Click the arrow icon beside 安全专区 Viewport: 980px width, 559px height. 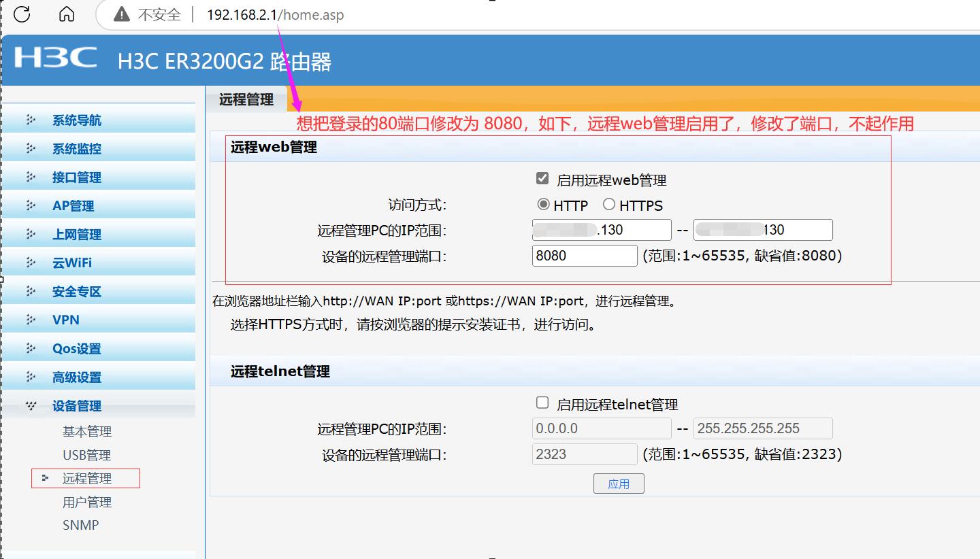[31, 291]
